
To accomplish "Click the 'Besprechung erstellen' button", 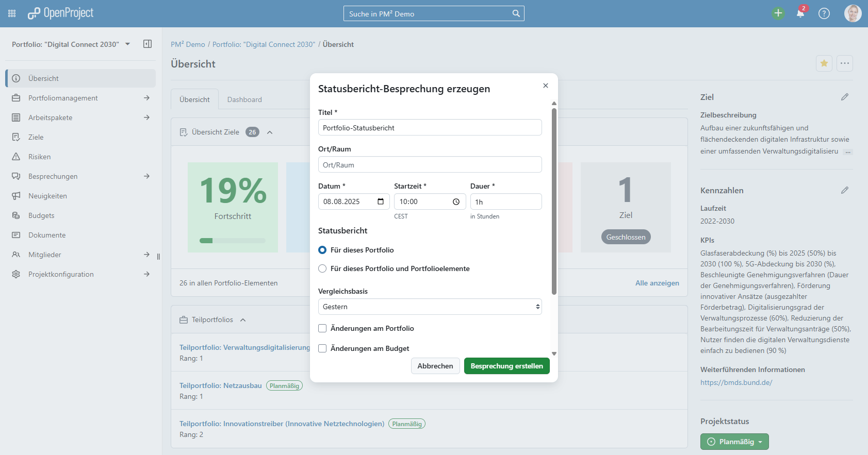I will click(506, 366).
